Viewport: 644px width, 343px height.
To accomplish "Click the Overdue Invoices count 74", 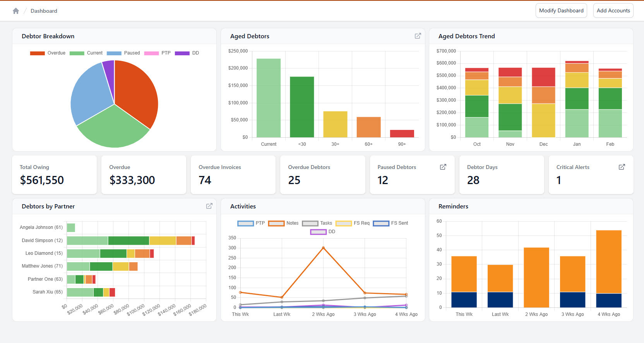I will (205, 180).
